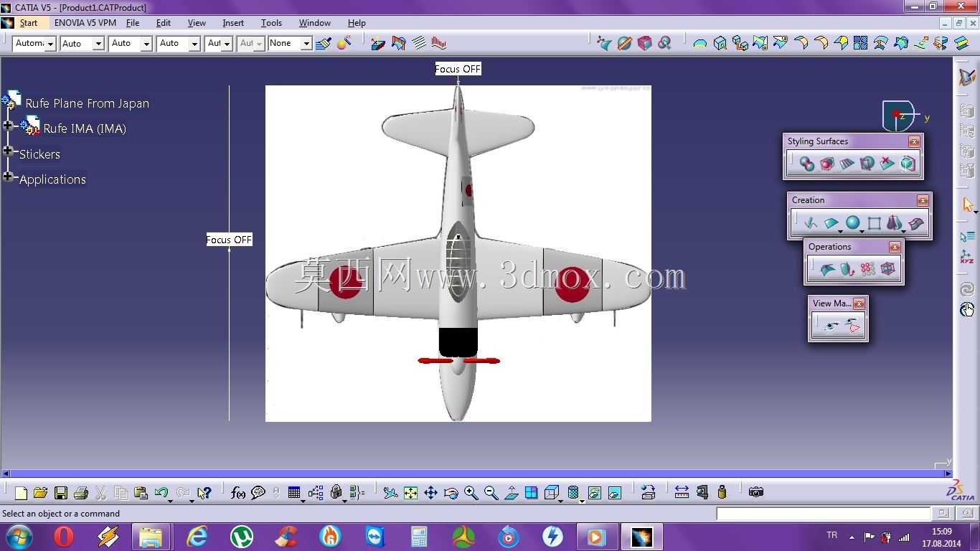The image size is (980, 551).
Task: Open the ENOVIA V5 VPM menu
Action: [x=85, y=23]
